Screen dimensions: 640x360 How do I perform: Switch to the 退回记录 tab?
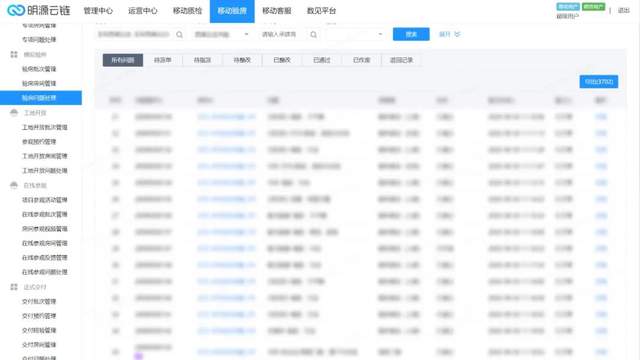401,60
